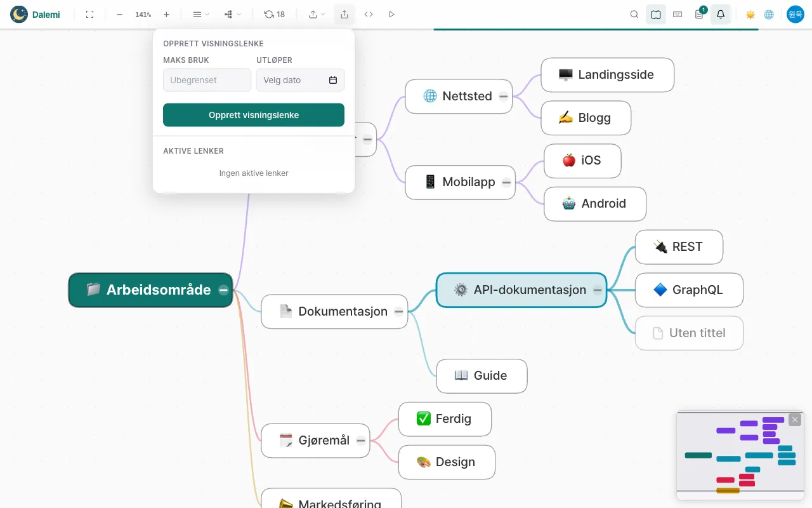Open search with the magnifier icon
This screenshot has width=812, height=508.
click(634, 14)
